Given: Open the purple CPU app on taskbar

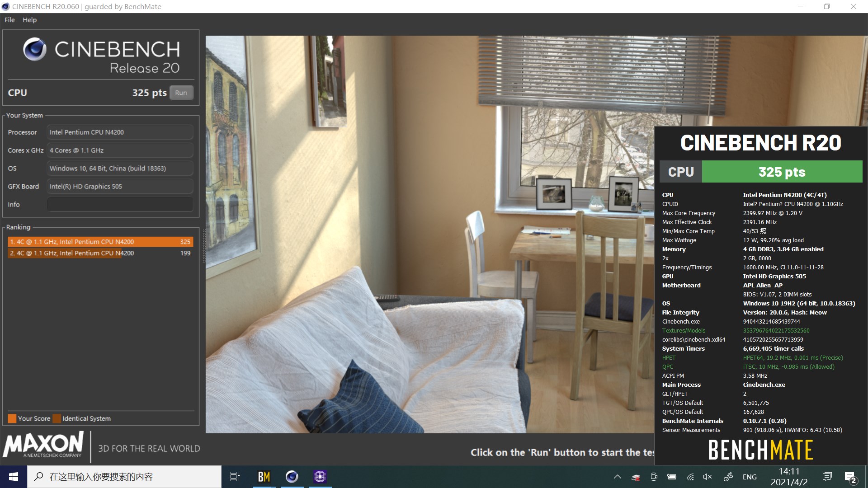Looking at the screenshot, I should point(320,477).
